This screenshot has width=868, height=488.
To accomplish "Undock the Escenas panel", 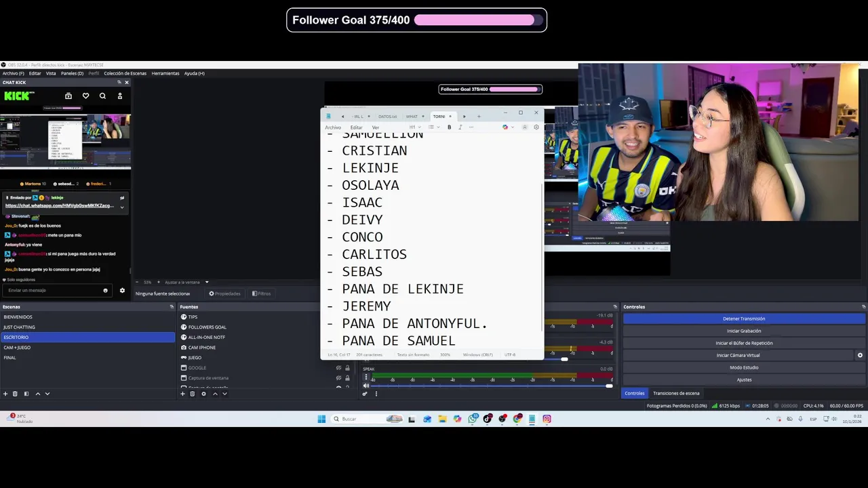I will click(172, 307).
